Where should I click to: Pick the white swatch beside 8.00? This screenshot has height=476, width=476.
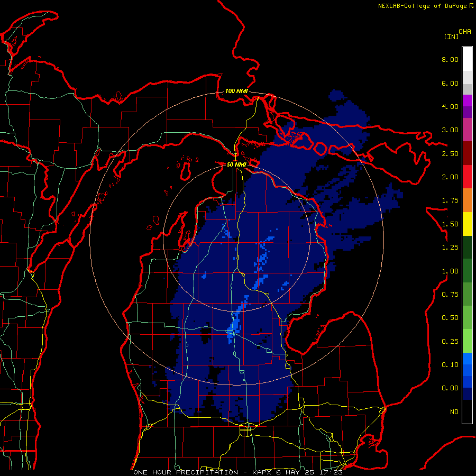point(467,59)
